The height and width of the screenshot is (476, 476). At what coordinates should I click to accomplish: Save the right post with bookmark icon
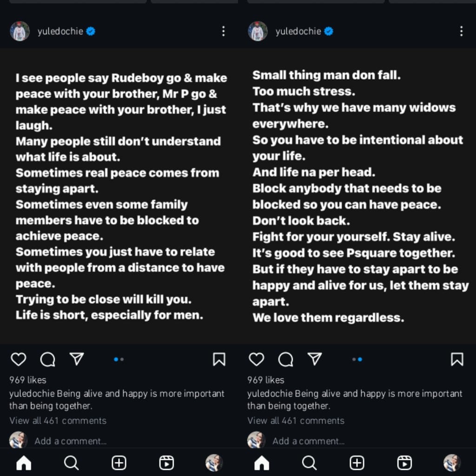457,359
